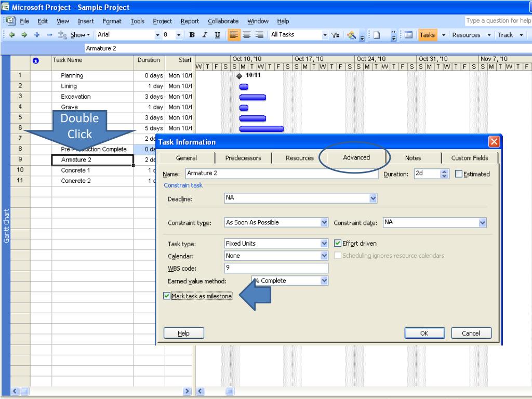Click the Tasks guide toolbar button
The width and height of the screenshot is (532, 399).
click(x=427, y=35)
